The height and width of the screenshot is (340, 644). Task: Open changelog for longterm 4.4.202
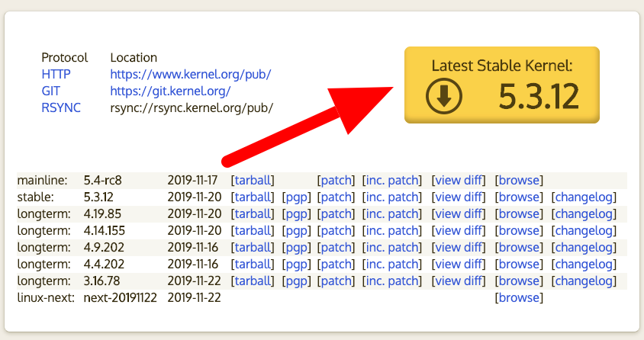[584, 265]
